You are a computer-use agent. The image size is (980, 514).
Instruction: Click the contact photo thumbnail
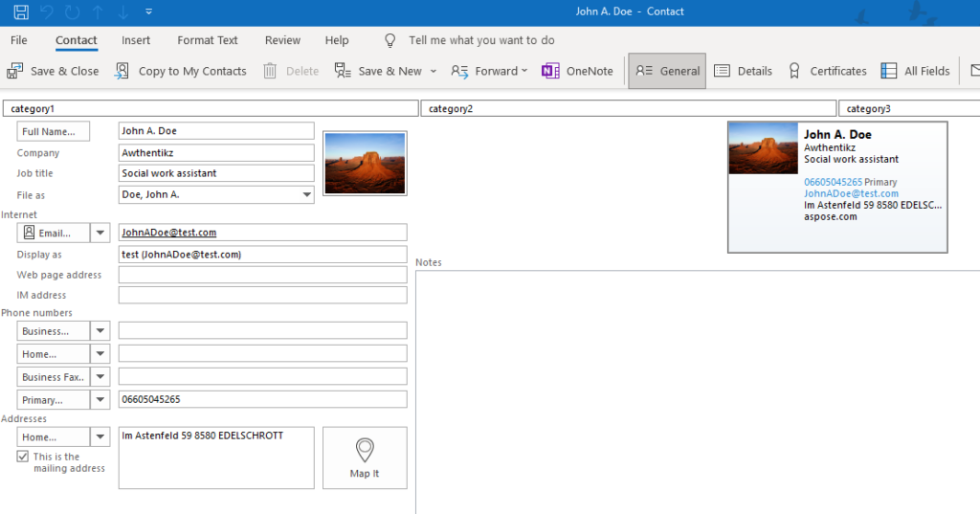pyautogui.click(x=365, y=163)
